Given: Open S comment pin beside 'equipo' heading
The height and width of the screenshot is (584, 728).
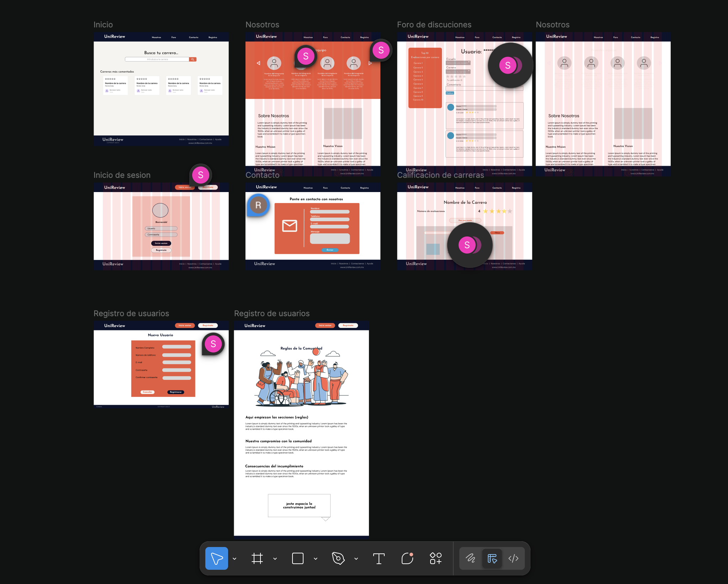Looking at the screenshot, I should pyautogui.click(x=306, y=56).
